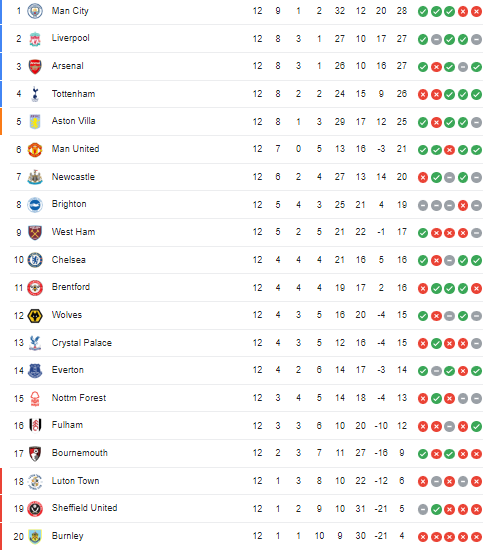
Task: Select the Bournemouth table row
Action: (x=246, y=454)
